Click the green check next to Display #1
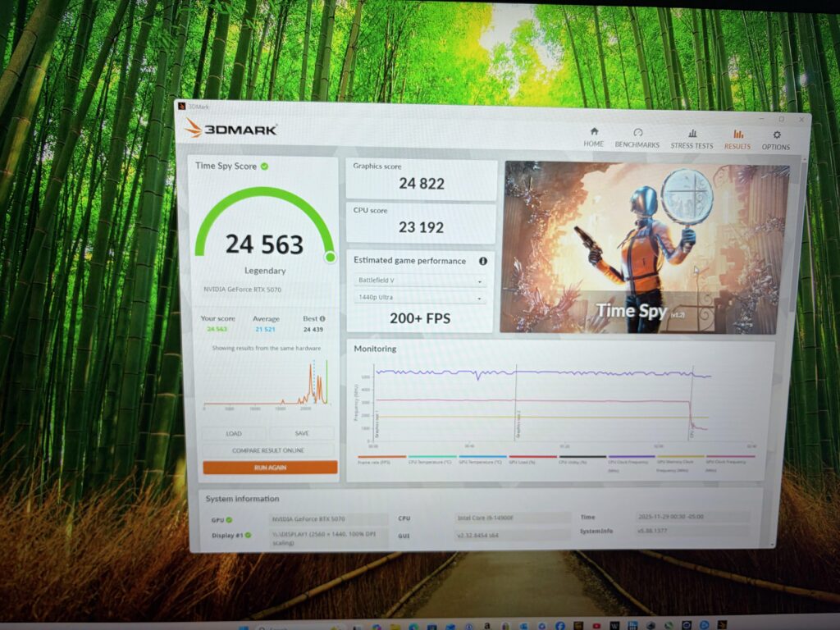 [248, 535]
